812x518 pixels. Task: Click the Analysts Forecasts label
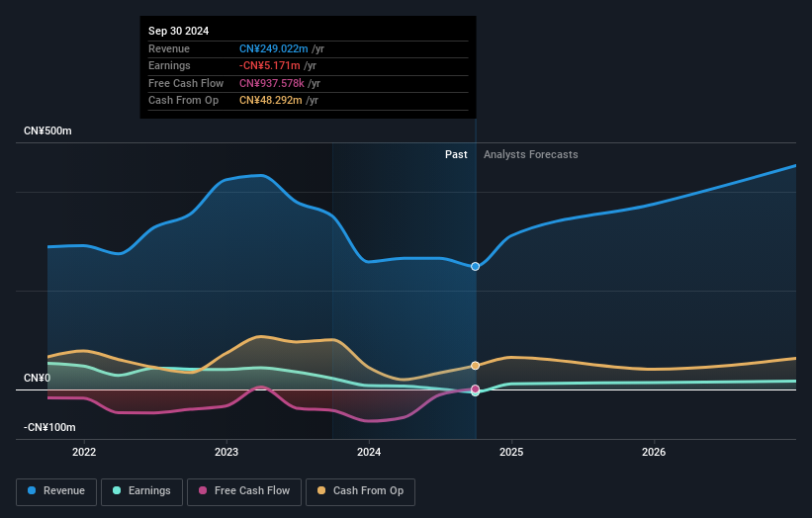(531, 155)
